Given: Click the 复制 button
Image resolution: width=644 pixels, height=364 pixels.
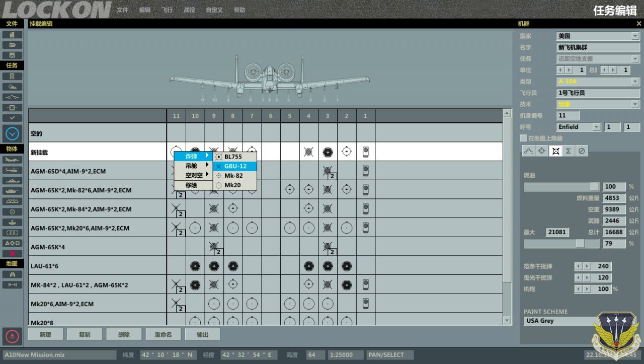Looking at the screenshot, I should [x=85, y=334].
